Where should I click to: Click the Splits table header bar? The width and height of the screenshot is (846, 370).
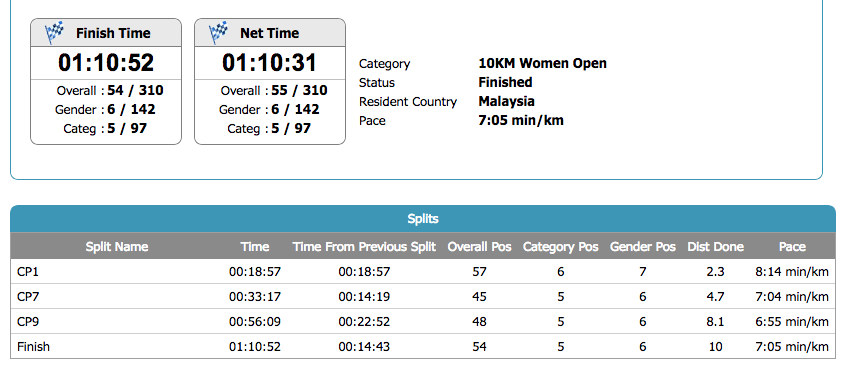coord(423,219)
